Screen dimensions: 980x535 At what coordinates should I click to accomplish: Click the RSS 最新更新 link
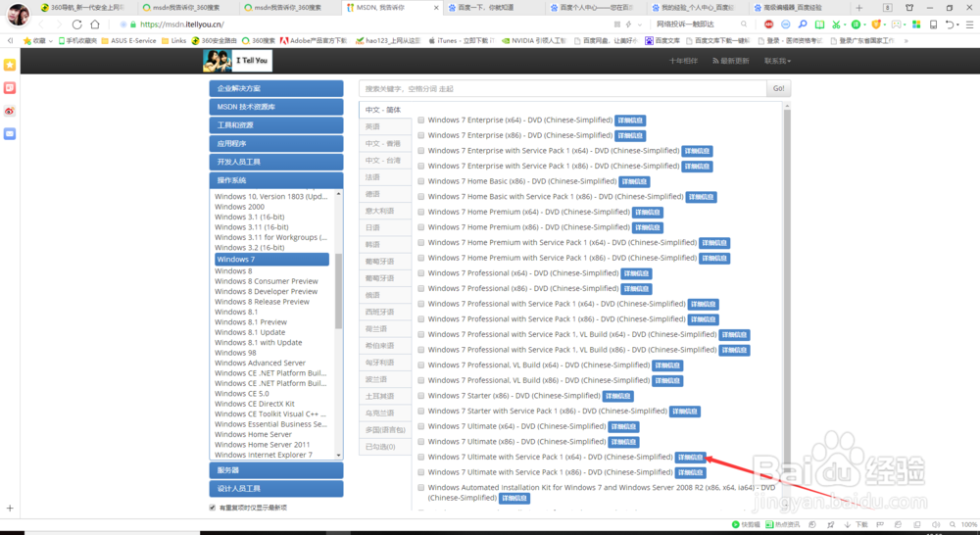coord(730,61)
